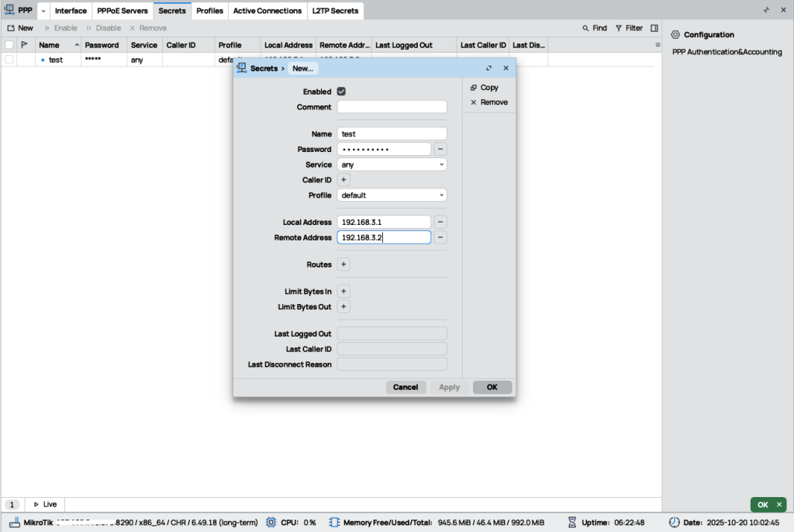Expand the dialog with the maximize icon

(x=489, y=68)
